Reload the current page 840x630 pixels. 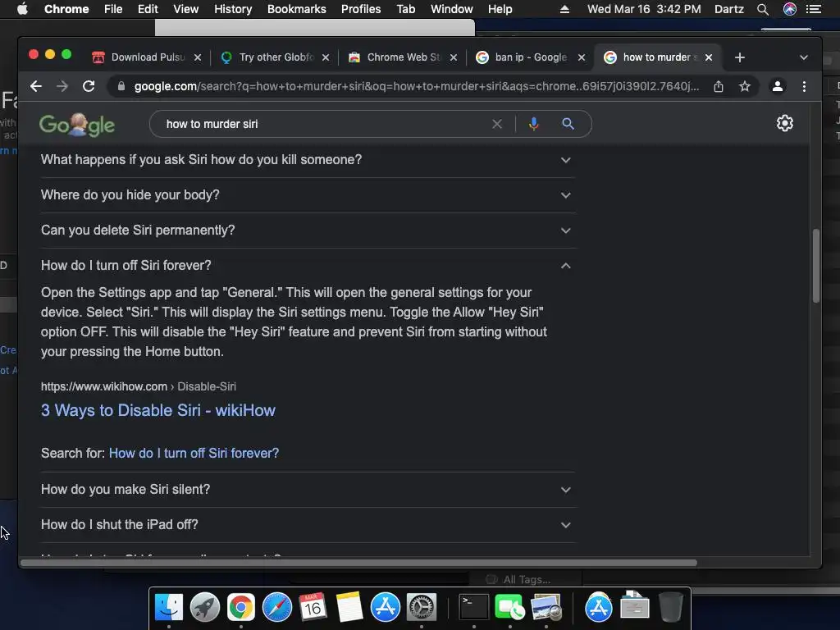coord(89,86)
